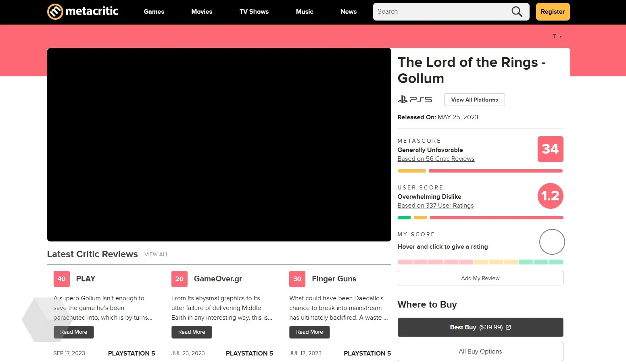Screen dimensions: 626x364
Task: Click Read More on GameOver.gr review
Action: coord(192,332)
